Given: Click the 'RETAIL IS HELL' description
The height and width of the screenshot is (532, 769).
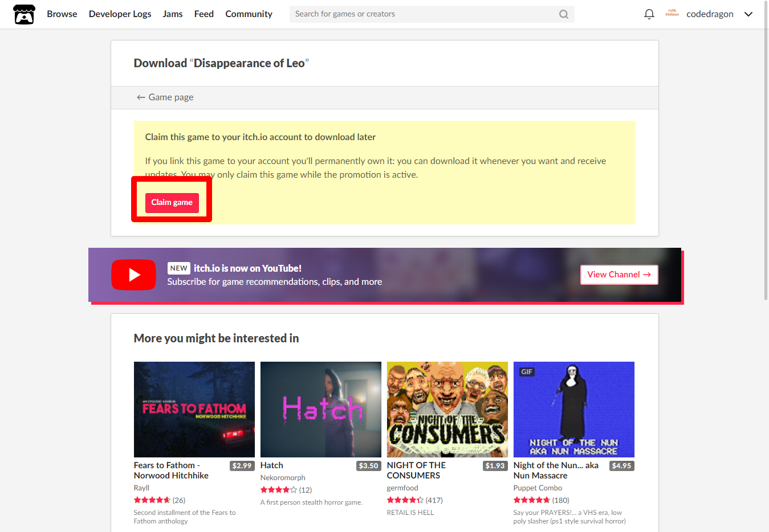Looking at the screenshot, I should coord(410,513).
